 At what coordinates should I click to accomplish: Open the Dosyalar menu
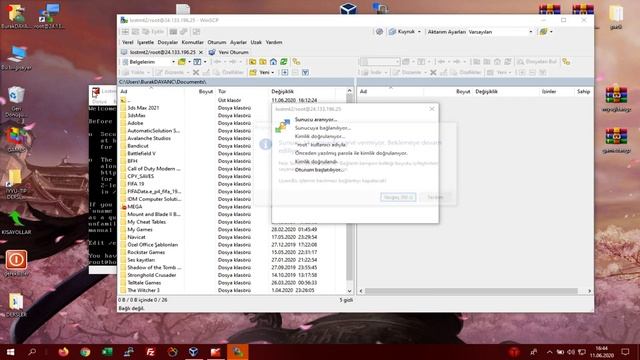[x=167, y=42]
